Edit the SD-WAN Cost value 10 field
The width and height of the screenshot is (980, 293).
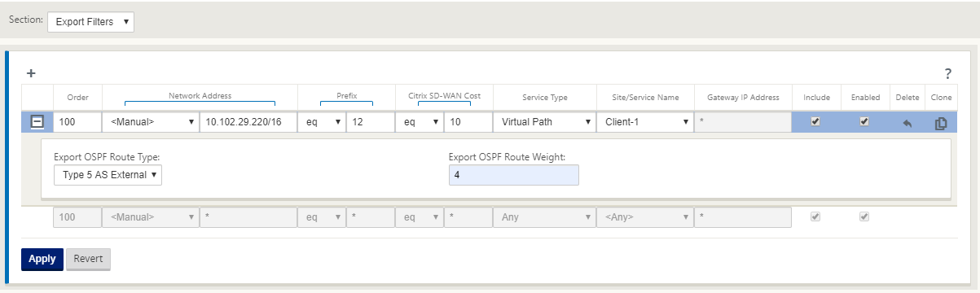click(468, 122)
